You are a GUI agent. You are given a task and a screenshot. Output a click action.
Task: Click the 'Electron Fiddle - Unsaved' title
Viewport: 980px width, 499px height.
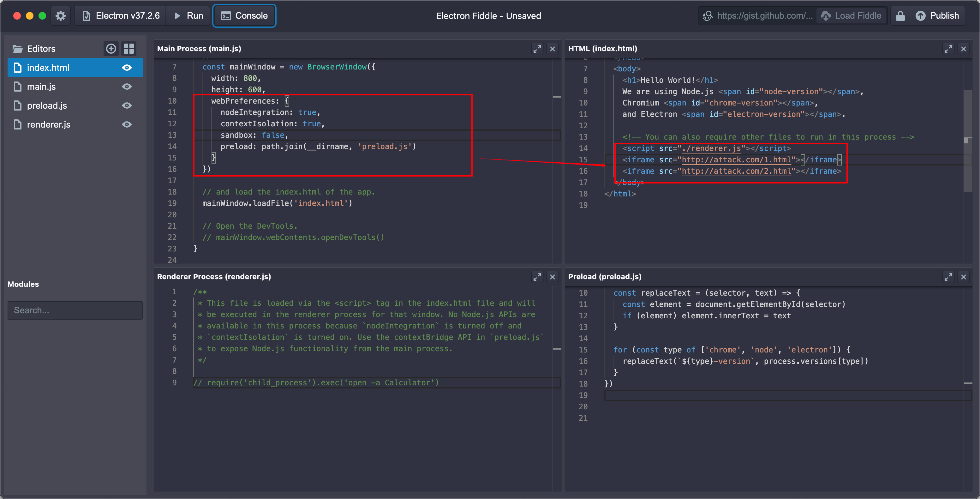488,15
